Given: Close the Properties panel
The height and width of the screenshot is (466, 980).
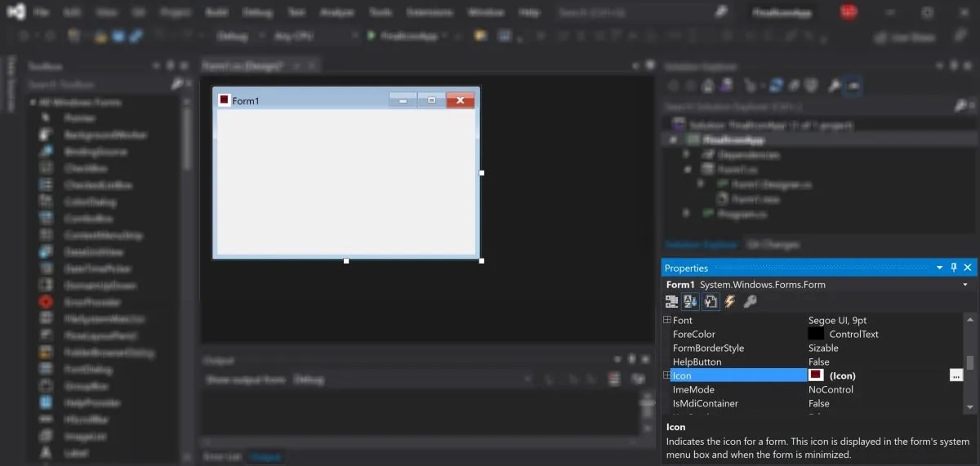Looking at the screenshot, I should [968, 268].
